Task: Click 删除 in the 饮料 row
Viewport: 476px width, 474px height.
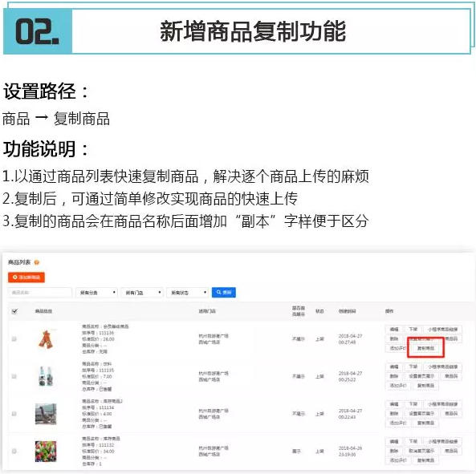Action: 394,376
